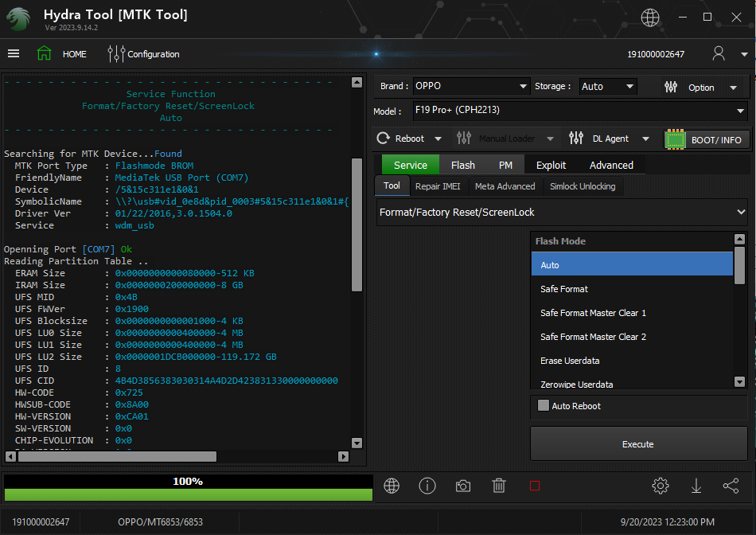Select the Tool sub-tab
The width and height of the screenshot is (756, 535).
[392, 185]
